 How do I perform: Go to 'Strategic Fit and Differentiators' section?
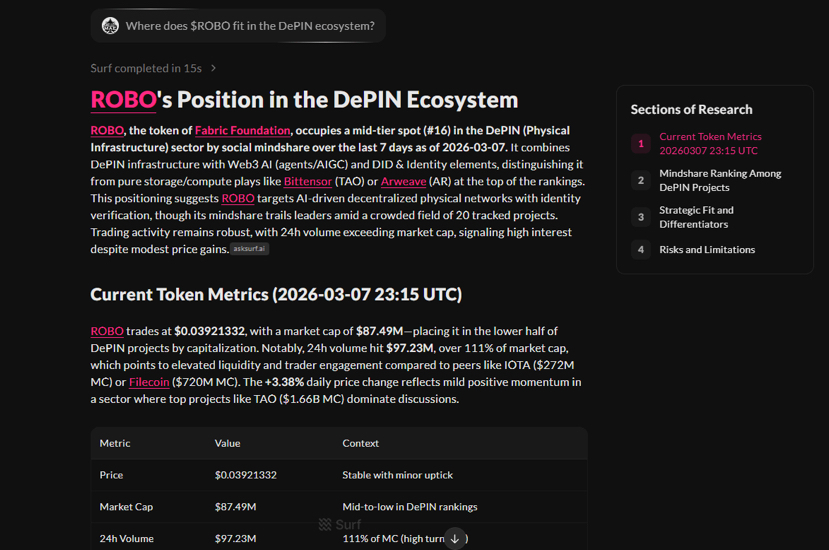click(x=696, y=217)
